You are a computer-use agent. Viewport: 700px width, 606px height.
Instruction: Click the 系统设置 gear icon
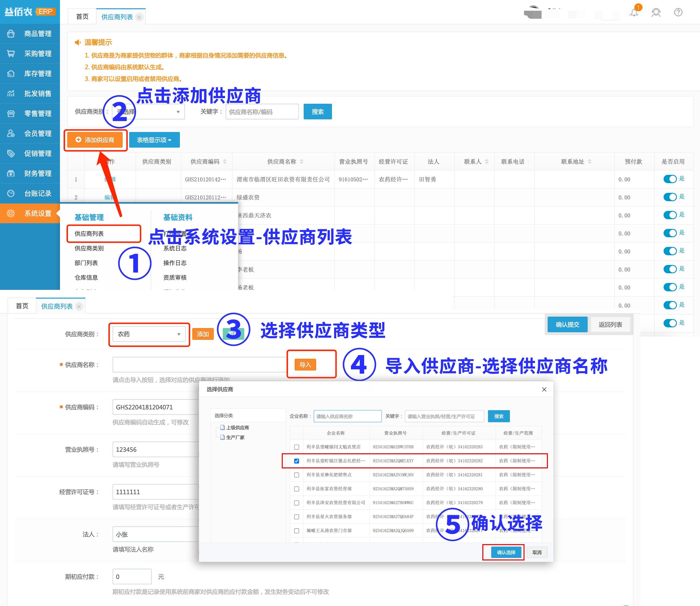click(x=11, y=213)
